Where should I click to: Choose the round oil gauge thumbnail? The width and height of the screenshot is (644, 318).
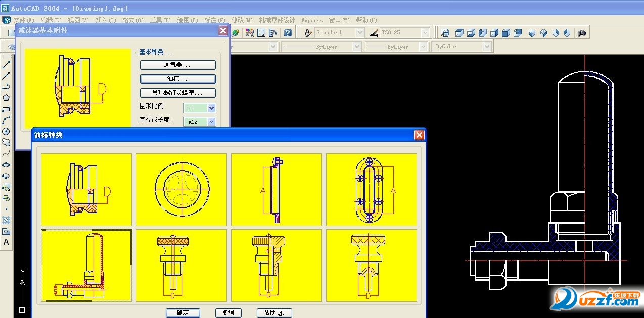pyautogui.click(x=181, y=190)
